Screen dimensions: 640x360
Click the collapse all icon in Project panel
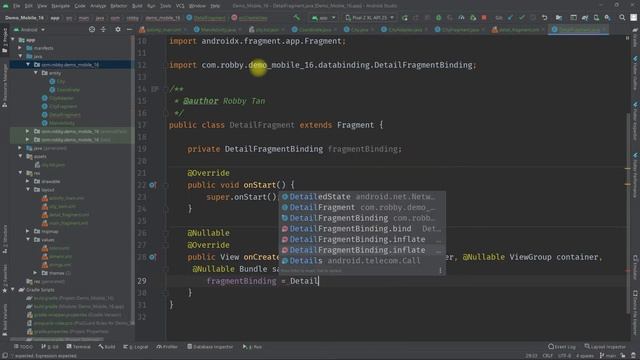coord(103,29)
